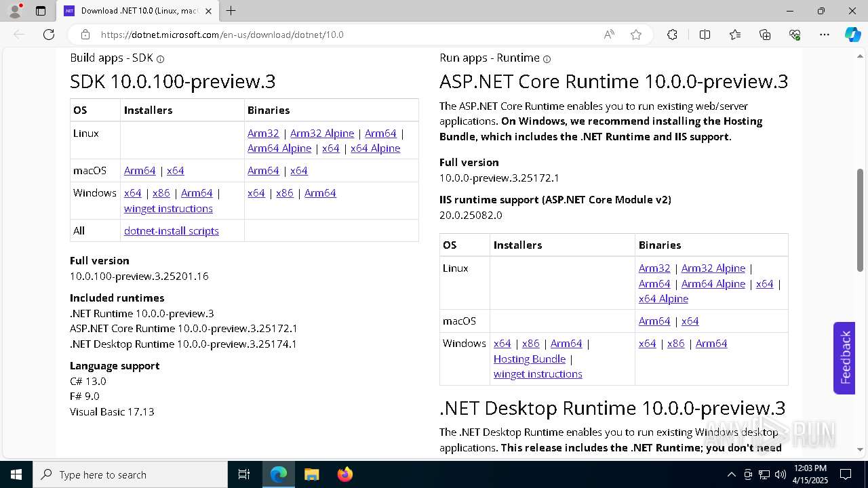Open the Windows Start menu
This screenshot has width=868, height=488.
coord(16,474)
